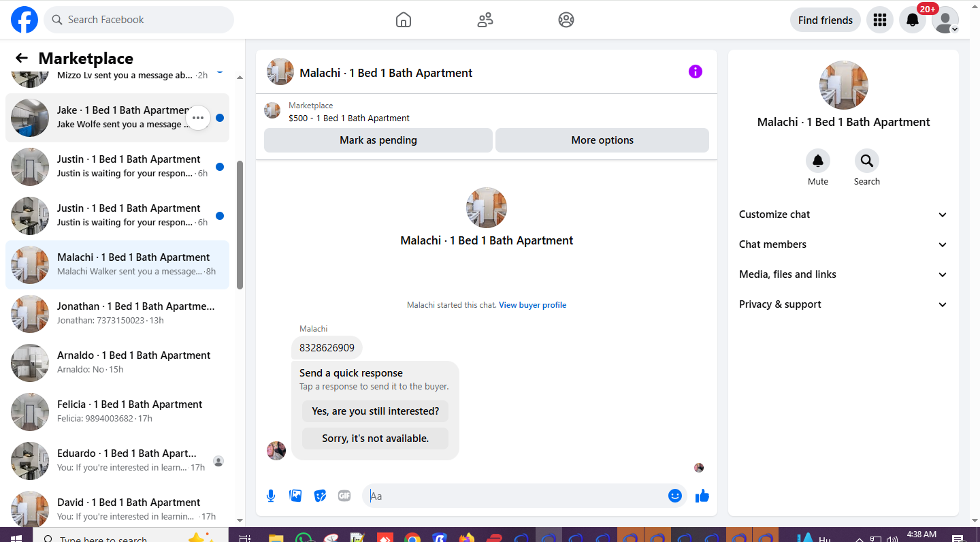980x542 pixels.
Task: Choose a sticker icon
Action: (320, 496)
